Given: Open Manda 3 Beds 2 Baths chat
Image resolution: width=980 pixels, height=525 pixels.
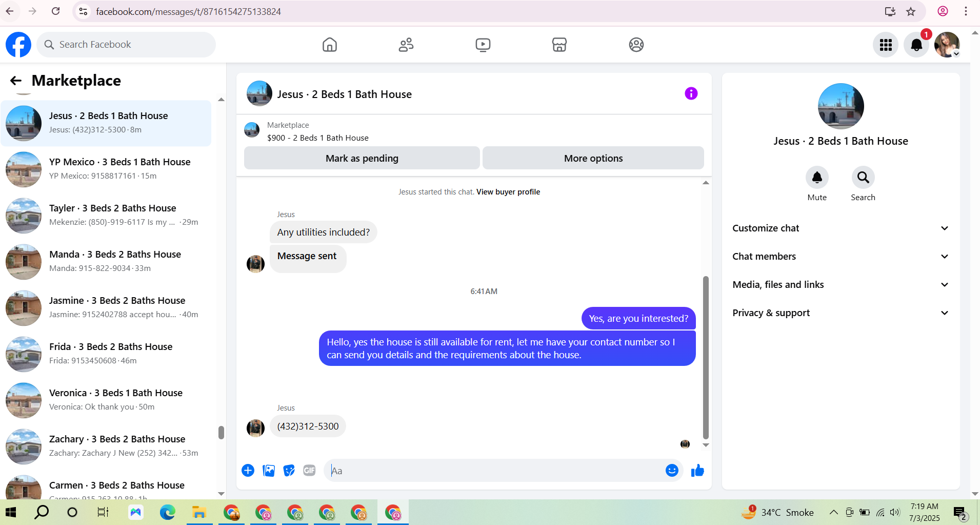Looking at the screenshot, I should [106, 262].
